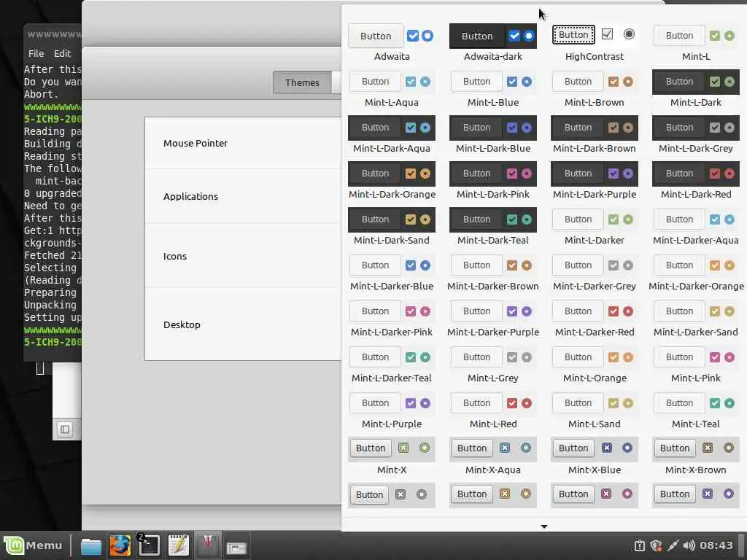Select the Adwaita-dark theme preview
The image size is (747, 560).
493,43
